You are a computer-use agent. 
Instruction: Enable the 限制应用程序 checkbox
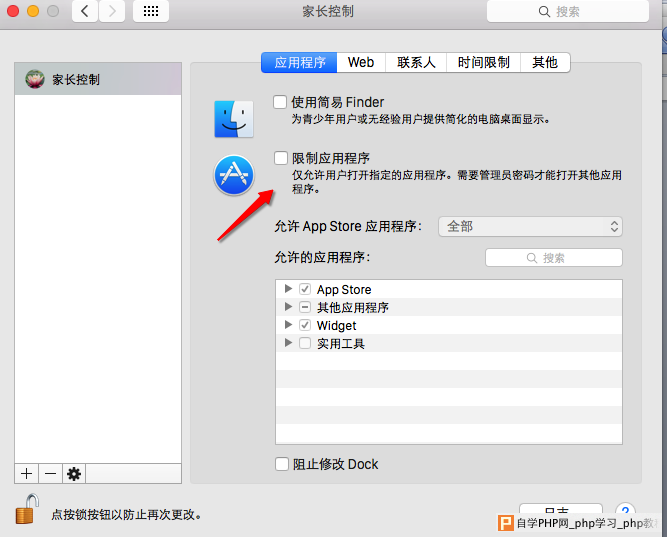click(281, 158)
